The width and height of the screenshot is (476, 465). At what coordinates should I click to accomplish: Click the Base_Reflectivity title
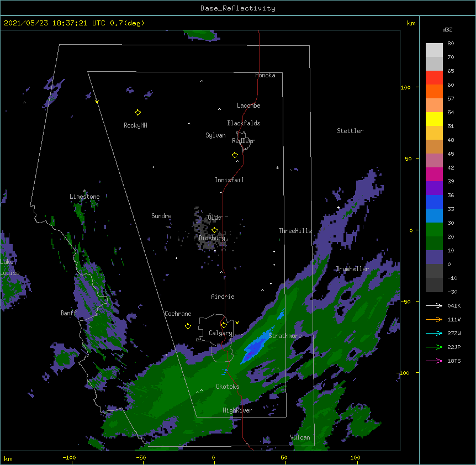[x=238, y=8]
